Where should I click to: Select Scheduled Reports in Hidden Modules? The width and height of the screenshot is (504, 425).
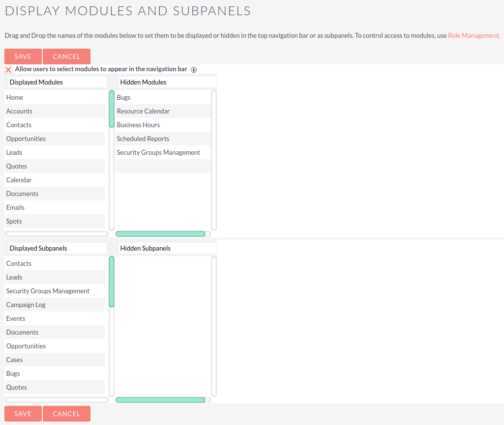143,139
